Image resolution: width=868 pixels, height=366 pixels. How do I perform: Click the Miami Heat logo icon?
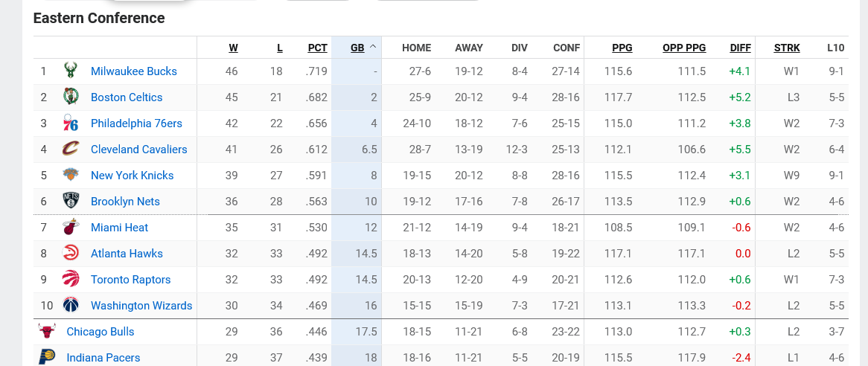point(71,228)
